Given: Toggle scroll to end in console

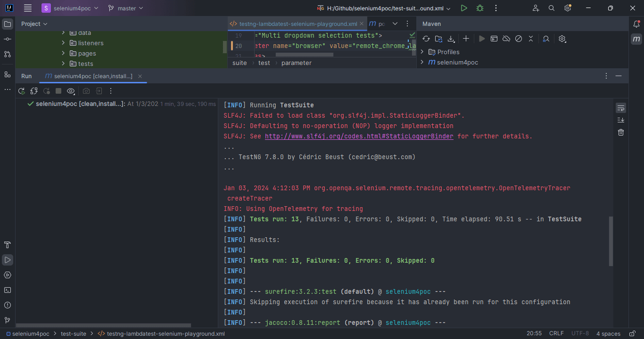Looking at the screenshot, I should coord(620,120).
